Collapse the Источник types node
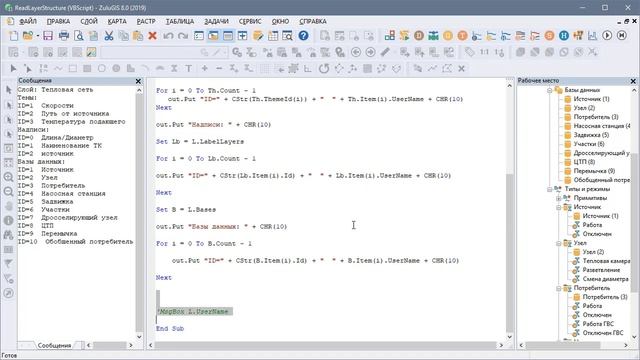This screenshot has height=360, width=640. (559, 207)
